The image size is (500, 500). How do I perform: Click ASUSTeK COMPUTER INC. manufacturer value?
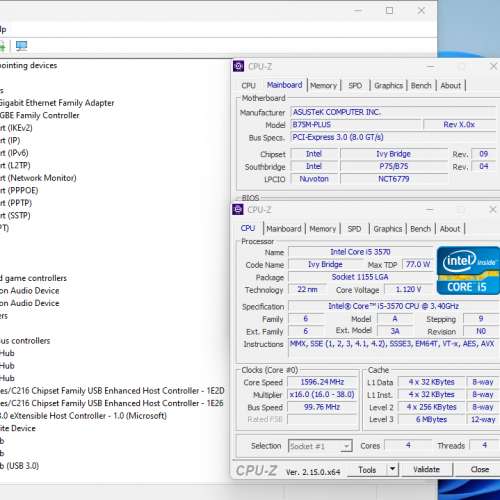[x=393, y=112]
